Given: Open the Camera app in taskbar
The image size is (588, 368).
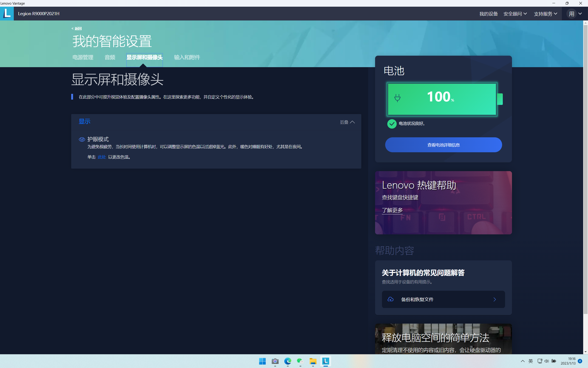Looking at the screenshot, I should point(275,361).
